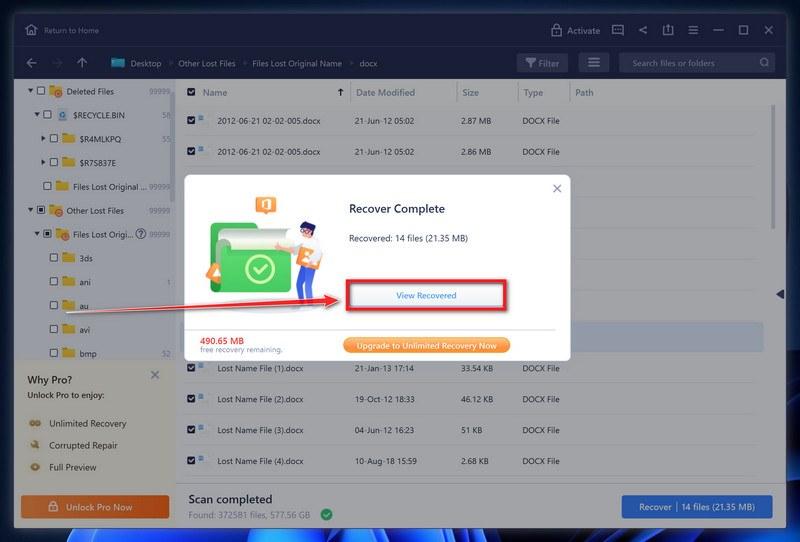Collapse Other Lost Files tree node
This screenshot has width=800, height=542.
[31, 210]
